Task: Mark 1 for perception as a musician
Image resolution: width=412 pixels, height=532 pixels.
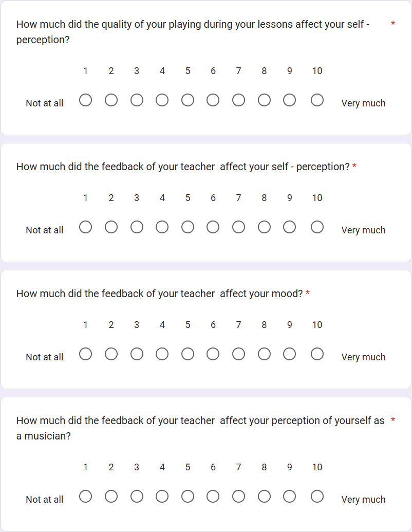Action: 86,496
